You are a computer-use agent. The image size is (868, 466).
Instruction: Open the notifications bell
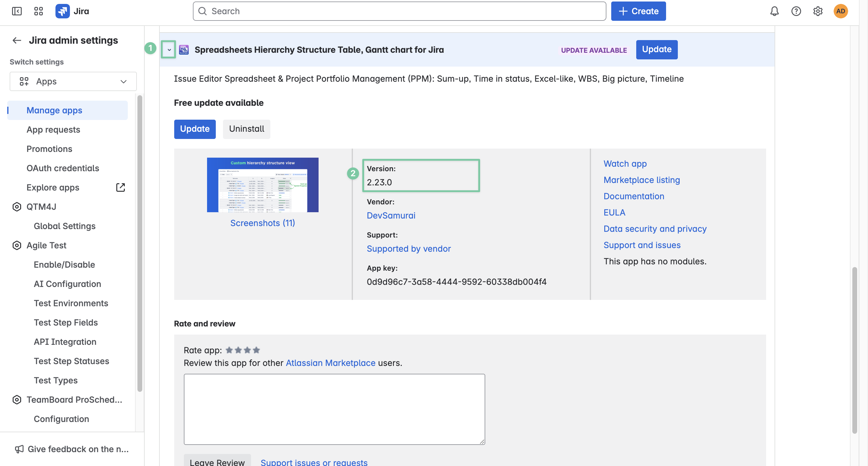pos(774,11)
